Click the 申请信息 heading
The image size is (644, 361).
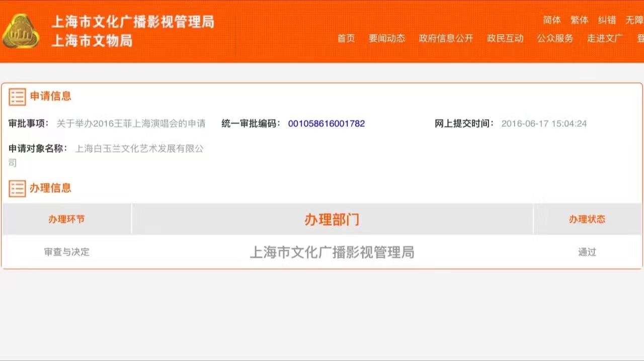(51, 96)
